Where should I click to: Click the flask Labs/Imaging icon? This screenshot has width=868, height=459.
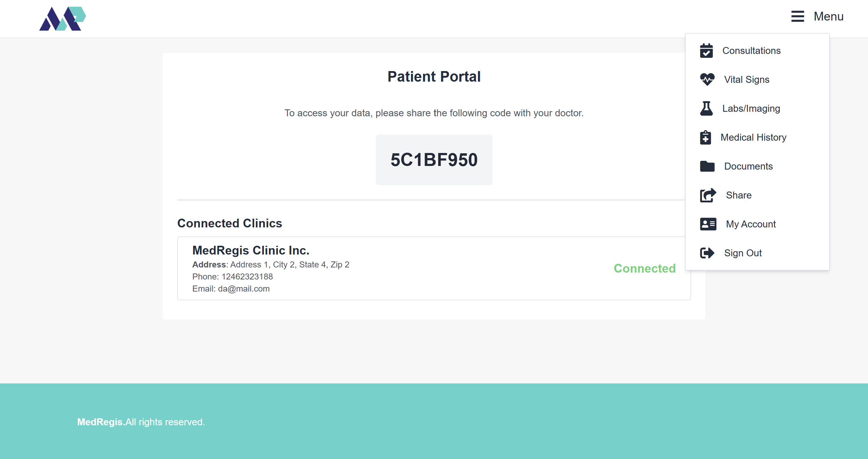706,108
